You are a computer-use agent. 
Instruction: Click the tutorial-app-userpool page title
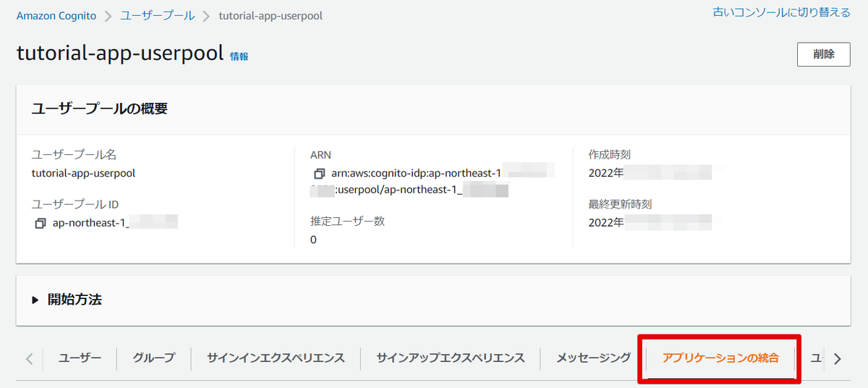pyautogui.click(x=120, y=54)
